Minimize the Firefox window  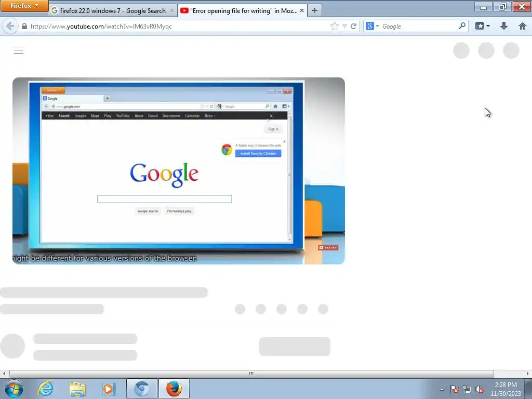point(484,6)
